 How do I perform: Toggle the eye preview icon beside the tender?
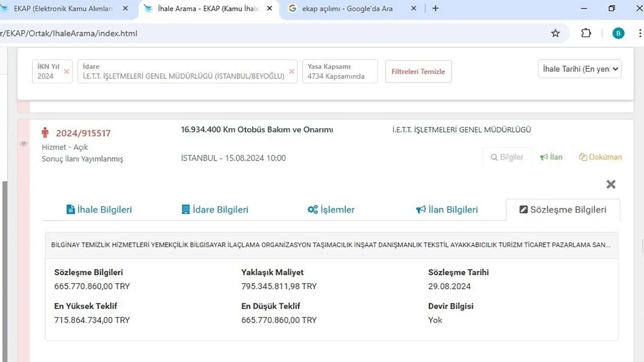23,144
